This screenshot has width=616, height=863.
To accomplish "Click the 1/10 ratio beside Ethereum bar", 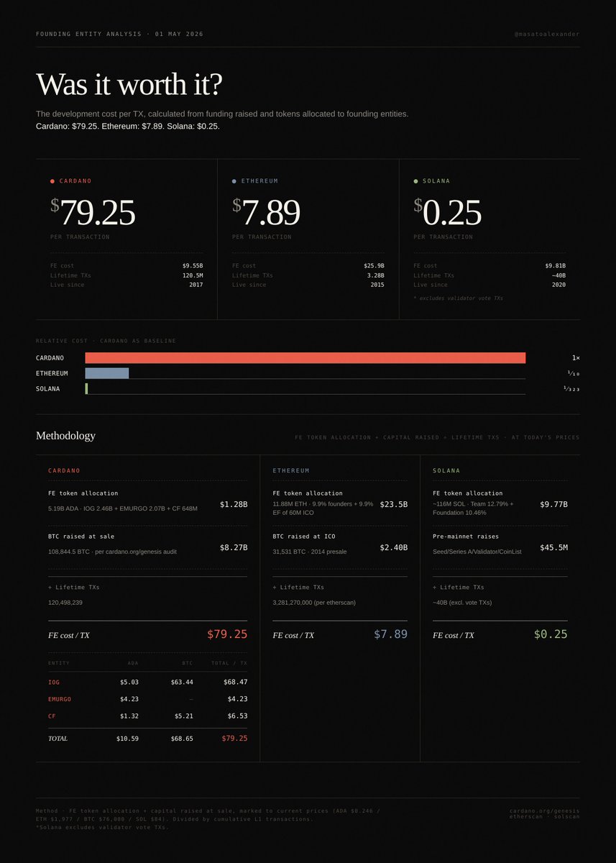I will tap(573, 373).
